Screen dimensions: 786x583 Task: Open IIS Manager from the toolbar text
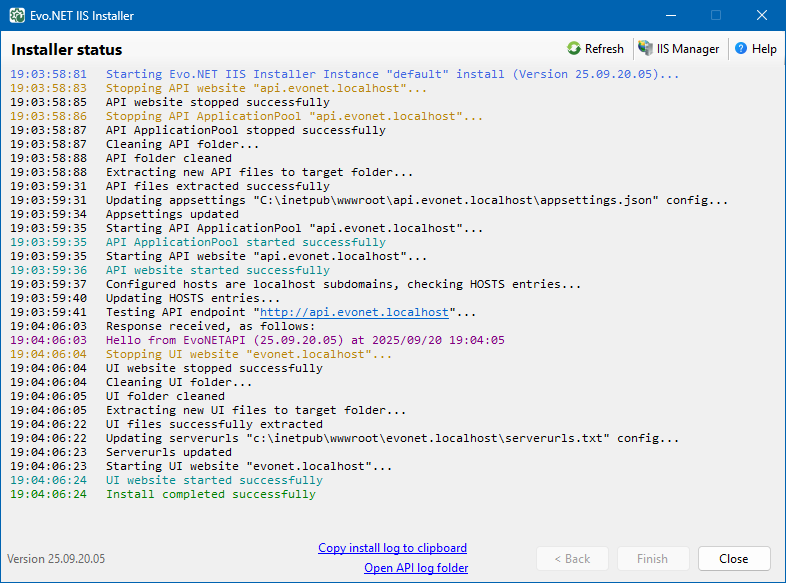click(x=687, y=49)
